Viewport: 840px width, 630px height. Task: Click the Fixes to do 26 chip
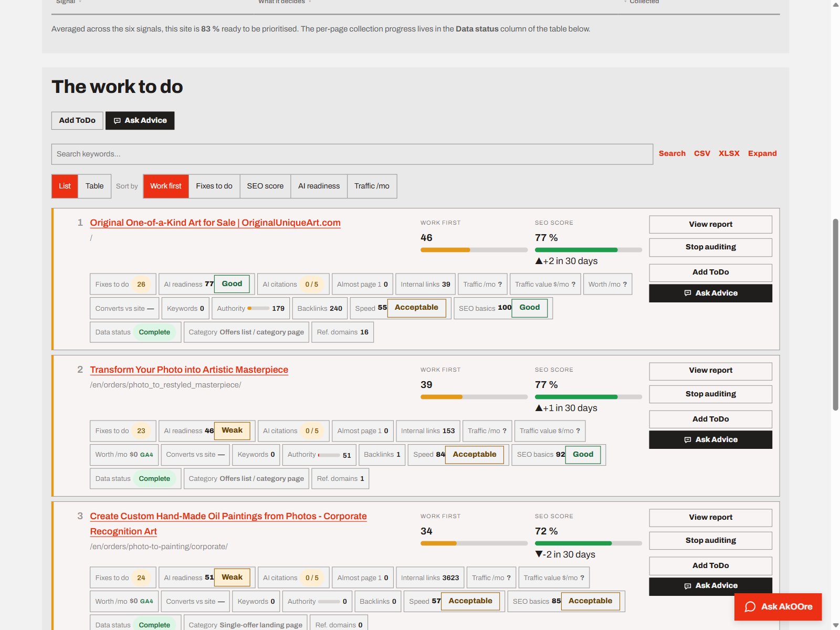[123, 284]
